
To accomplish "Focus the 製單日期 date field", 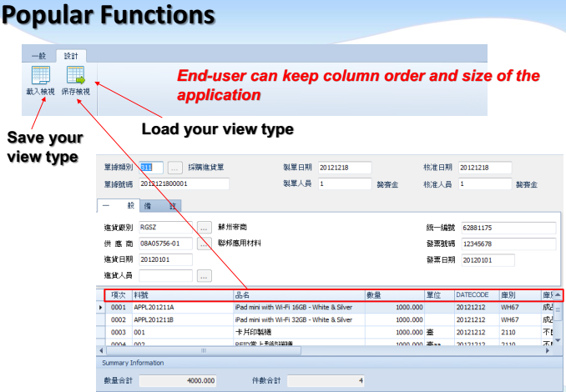I will click(x=345, y=168).
